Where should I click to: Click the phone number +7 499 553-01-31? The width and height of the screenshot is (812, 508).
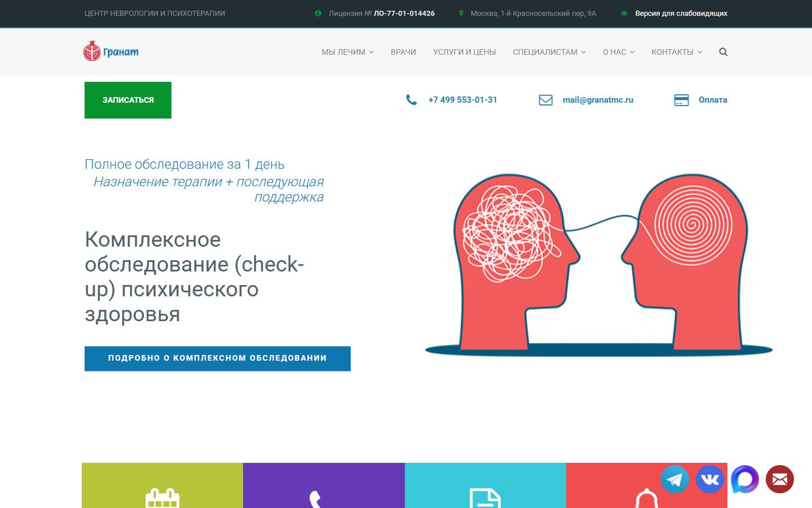463,100
